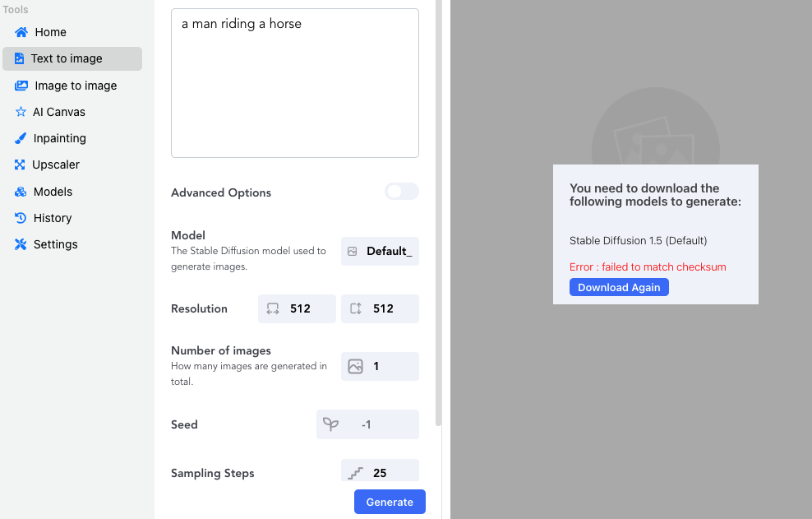Screen dimensions: 812x519
Task: Toggle the Advanced Options switch
Action: [x=402, y=192]
